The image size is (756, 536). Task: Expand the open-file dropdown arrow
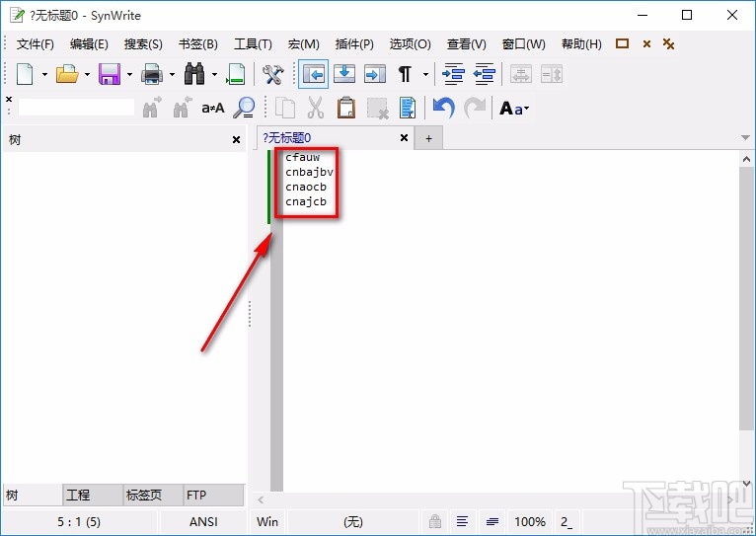pos(87,75)
